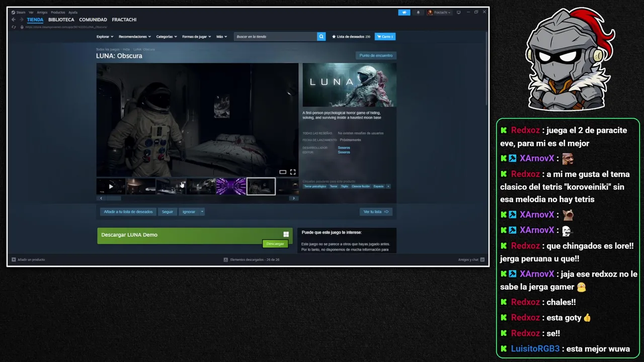Switch to BIBLIOTECA tab
Viewport: 644px width, 362px height.
[x=61, y=20]
